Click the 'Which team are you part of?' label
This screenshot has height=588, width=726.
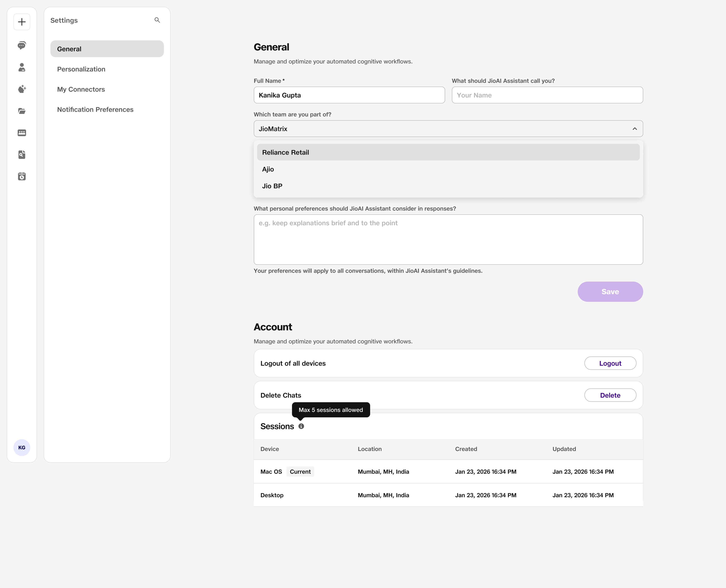(x=293, y=115)
